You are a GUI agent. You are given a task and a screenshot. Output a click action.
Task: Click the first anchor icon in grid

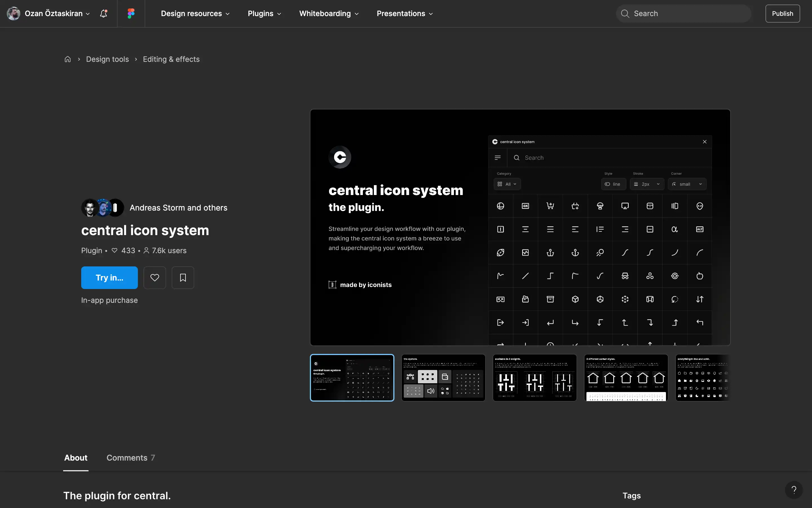coord(550,253)
